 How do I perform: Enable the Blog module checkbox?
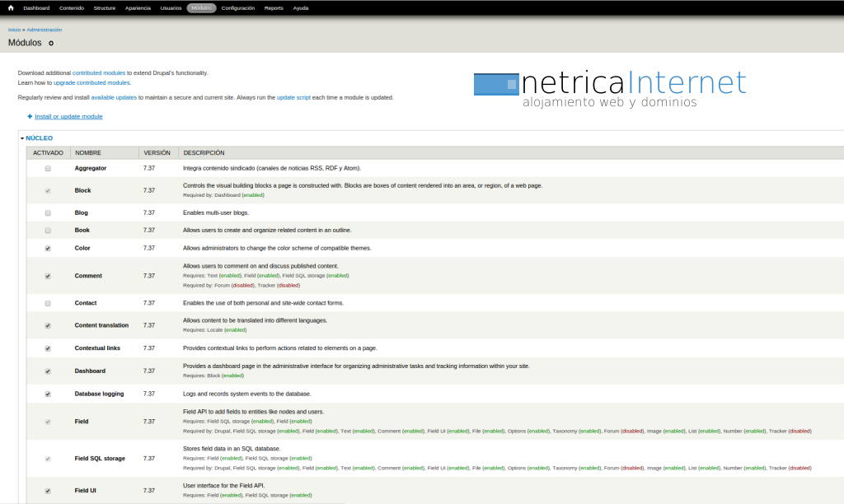[x=48, y=212]
